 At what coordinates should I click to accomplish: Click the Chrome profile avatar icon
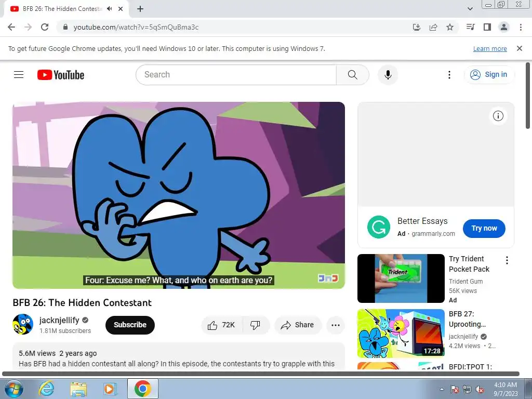click(504, 27)
